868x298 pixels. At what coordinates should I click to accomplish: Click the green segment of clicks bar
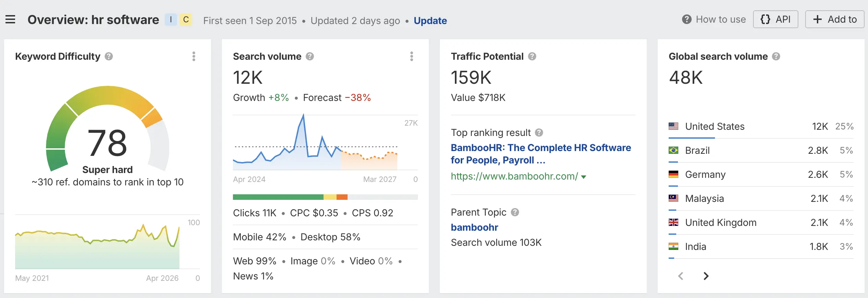click(278, 197)
